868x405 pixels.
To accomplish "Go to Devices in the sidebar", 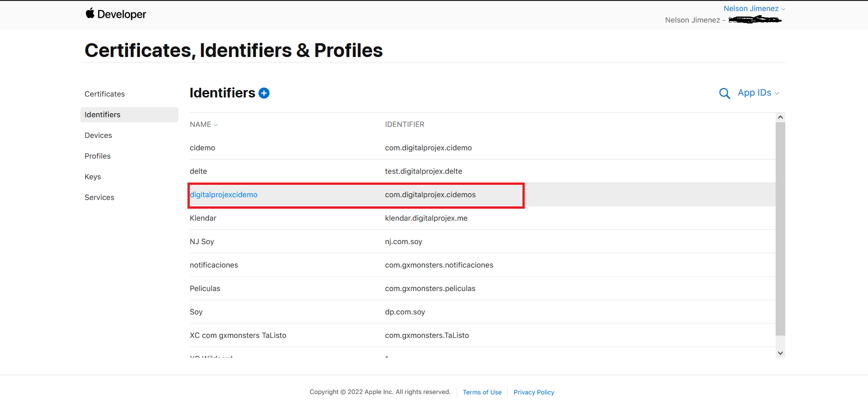I will coord(98,135).
